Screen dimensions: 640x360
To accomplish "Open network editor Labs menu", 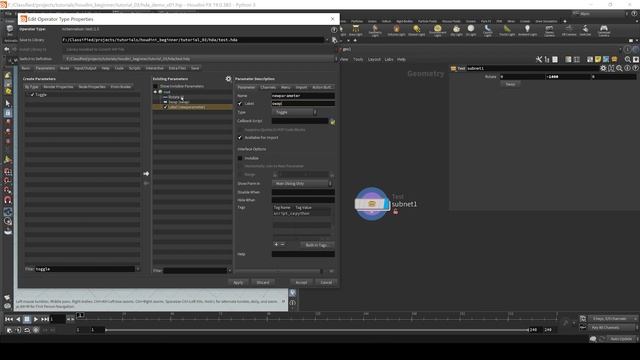I will coord(389,60).
